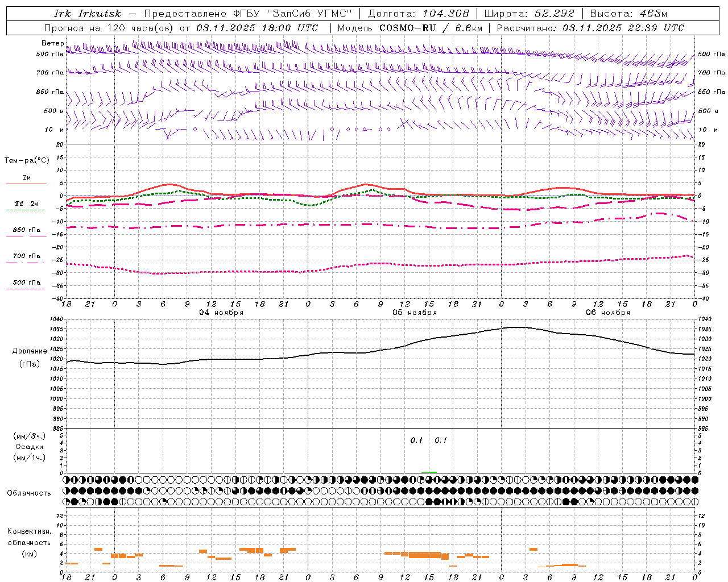The image size is (728, 582).
Task: Click the 'Высота: 463м' header value
Action: (628, 14)
